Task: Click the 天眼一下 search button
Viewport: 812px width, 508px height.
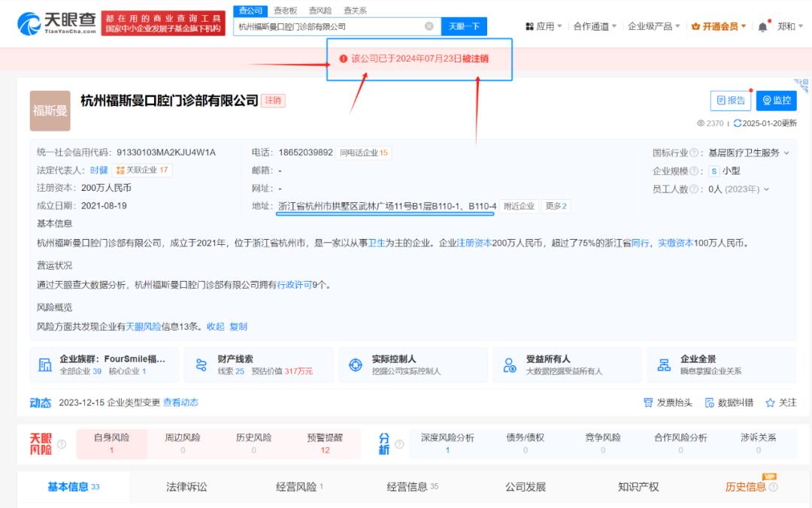Action: [464, 26]
